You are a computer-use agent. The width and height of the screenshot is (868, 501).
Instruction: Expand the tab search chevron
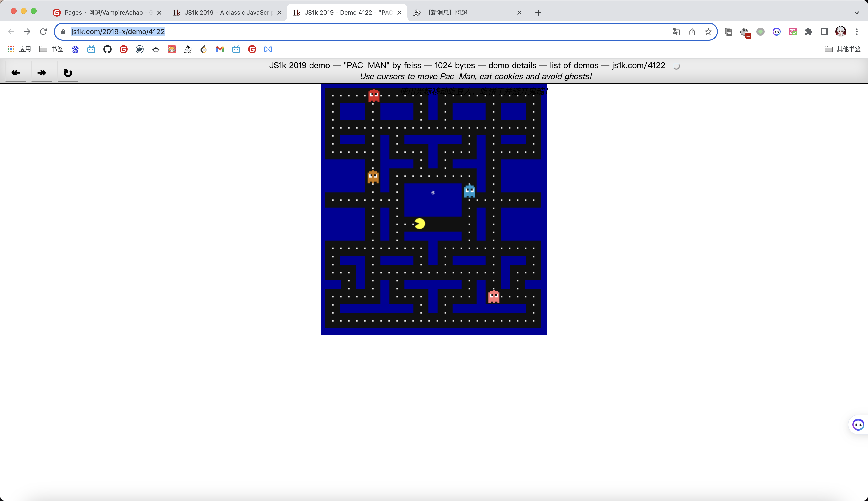(857, 12)
